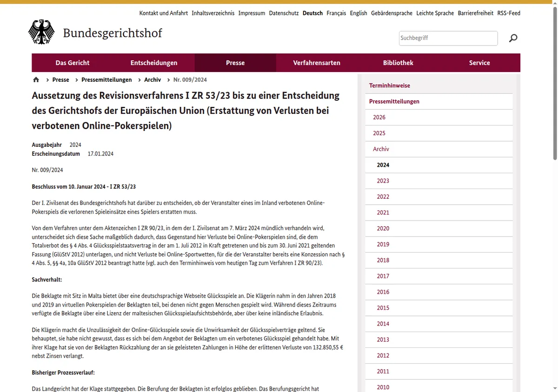
Task: Select archive year 2014
Action: (439, 323)
